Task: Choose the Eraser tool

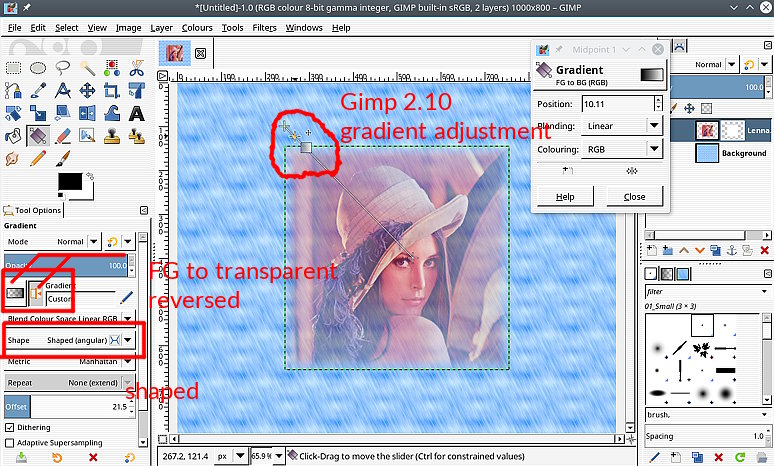Action: (x=63, y=136)
